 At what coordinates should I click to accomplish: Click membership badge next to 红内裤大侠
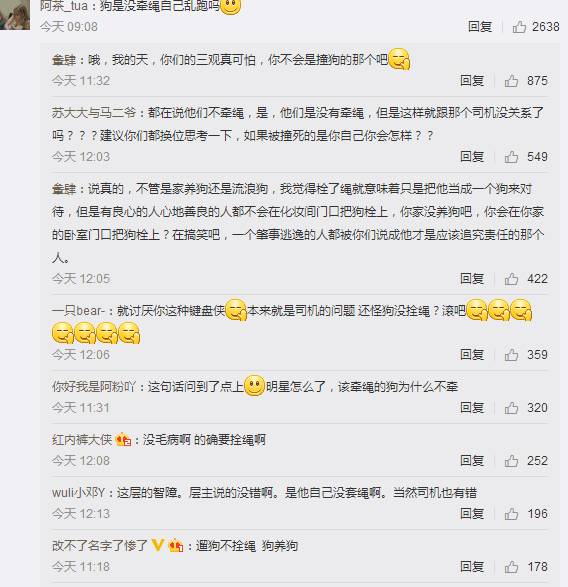click(124, 440)
